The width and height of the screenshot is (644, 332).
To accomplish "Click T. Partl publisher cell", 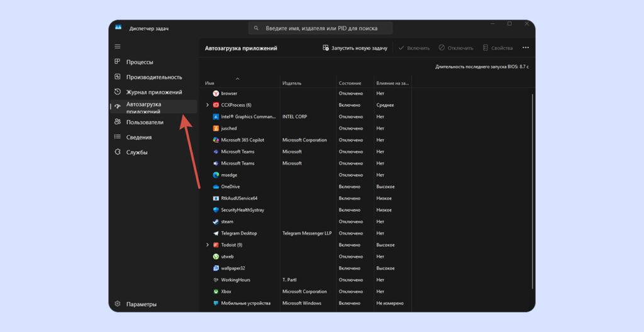I will 289,280.
